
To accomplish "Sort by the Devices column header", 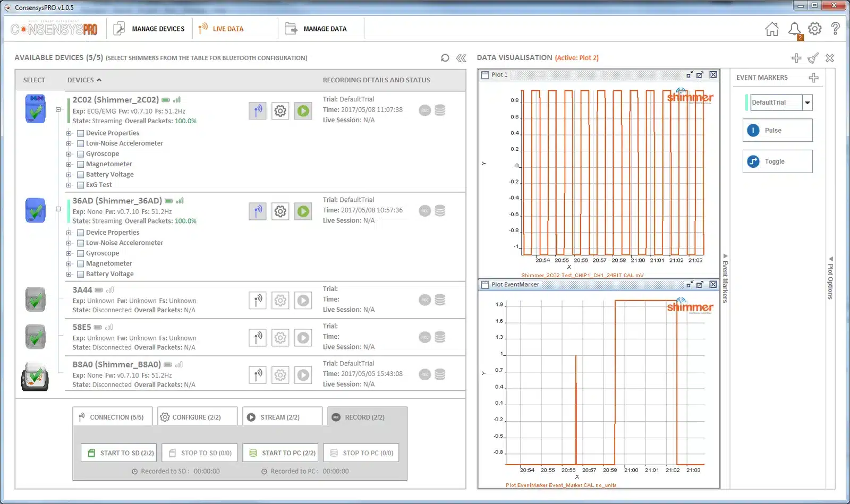I will tap(84, 80).
